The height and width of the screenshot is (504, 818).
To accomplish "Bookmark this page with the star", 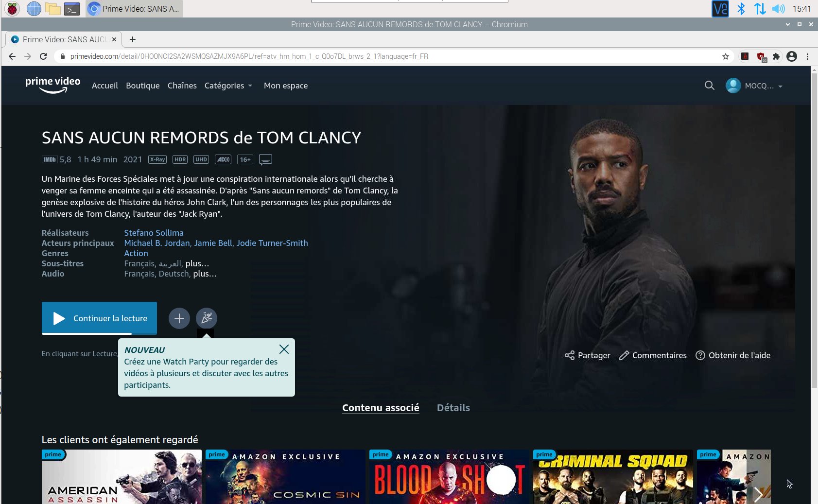I will coord(726,56).
